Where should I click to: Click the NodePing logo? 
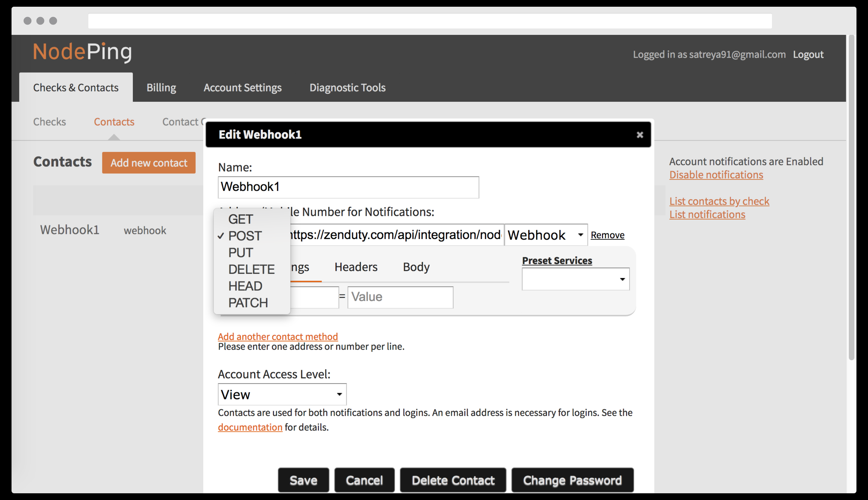point(83,52)
